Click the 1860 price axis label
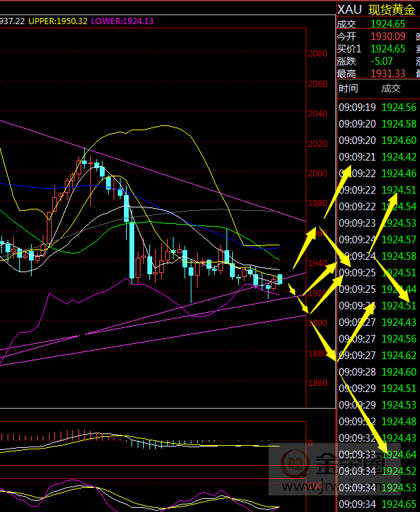 pyautogui.click(x=317, y=383)
